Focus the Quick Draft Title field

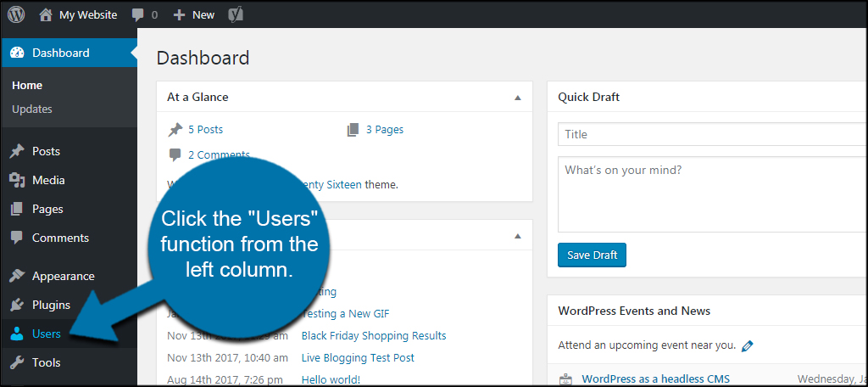713,134
